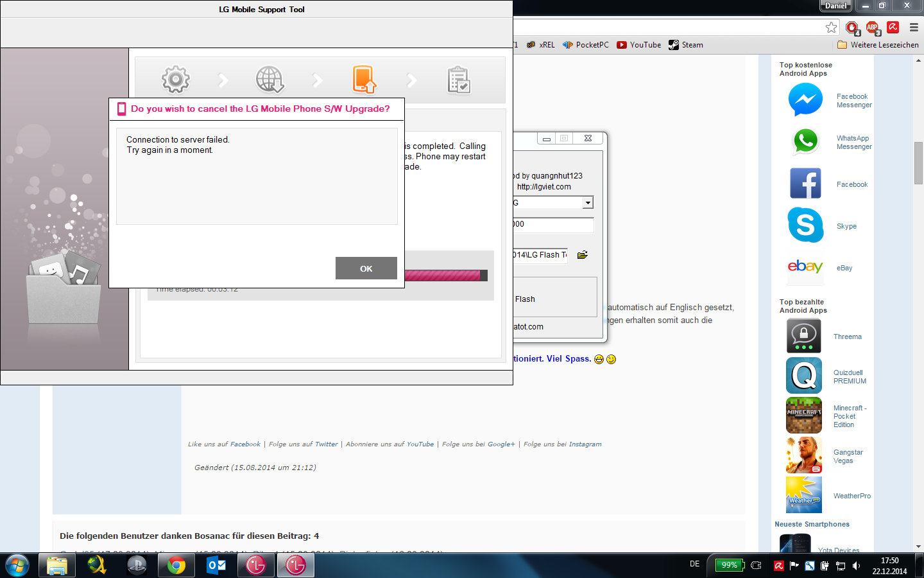This screenshot has height=578, width=924.
Task: Click the clipboard completion step icon
Action: pos(459,80)
